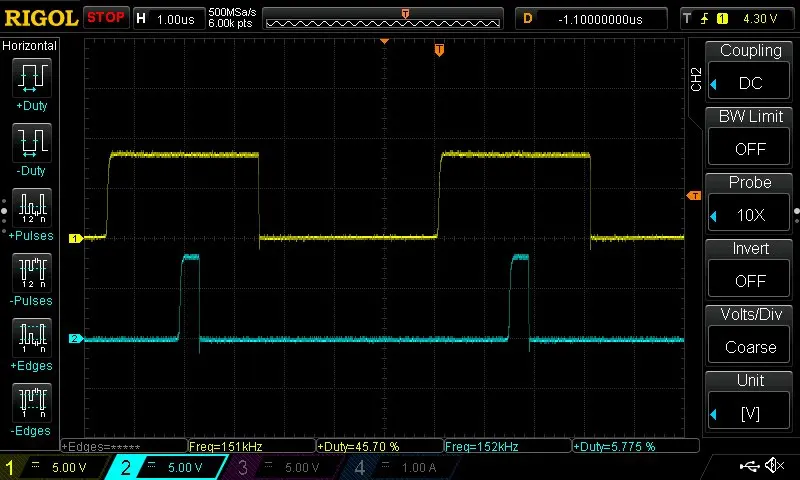
Task: Click the orange T trigger position marker above grid
Action: click(439, 50)
